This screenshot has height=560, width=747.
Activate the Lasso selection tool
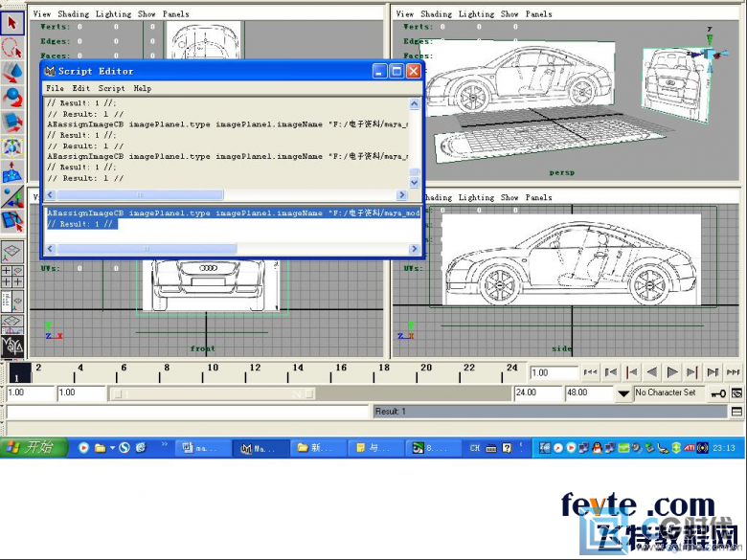[12, 48]
